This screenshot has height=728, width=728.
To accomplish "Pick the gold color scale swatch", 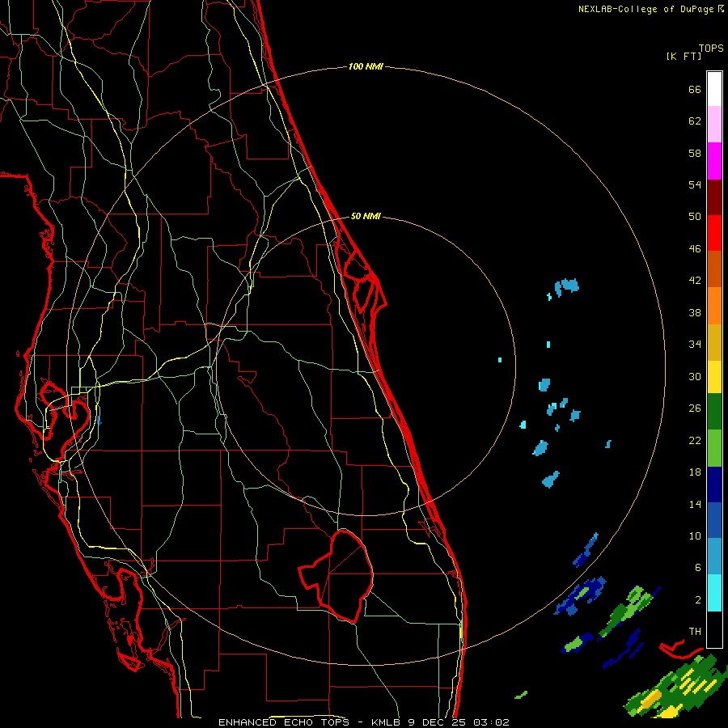I will (x=714, y=342).
